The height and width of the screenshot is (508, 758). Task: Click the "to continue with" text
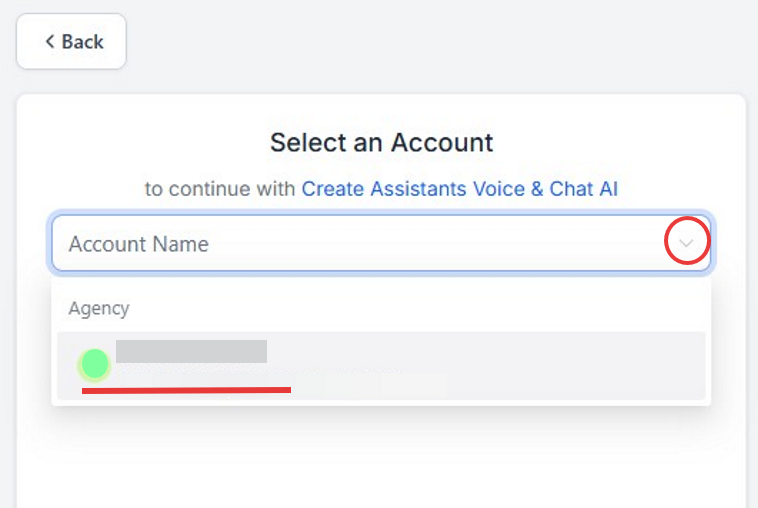coord(220,189)
